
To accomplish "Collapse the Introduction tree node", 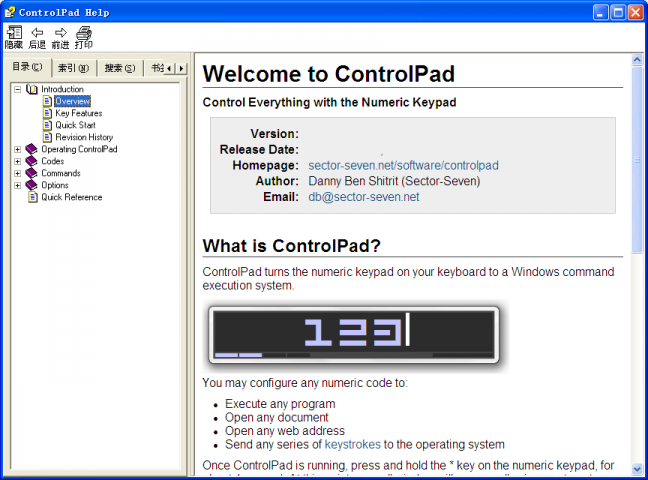I will 17,89.
